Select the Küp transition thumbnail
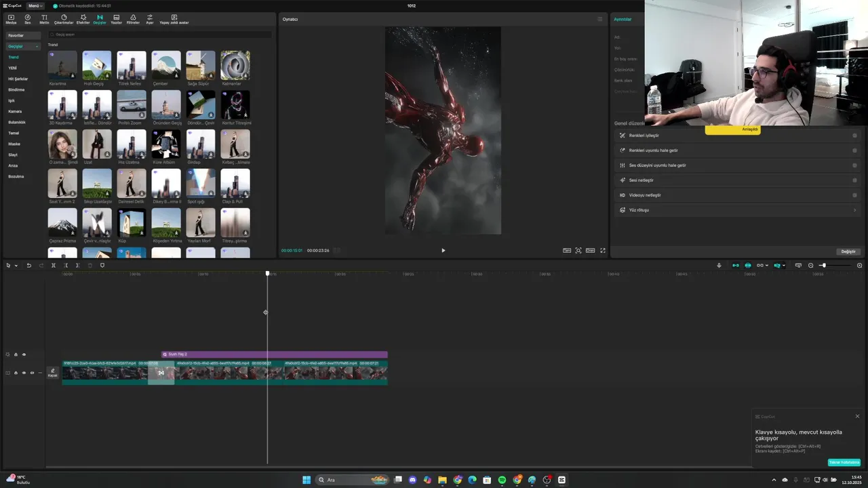 (132, 223)
